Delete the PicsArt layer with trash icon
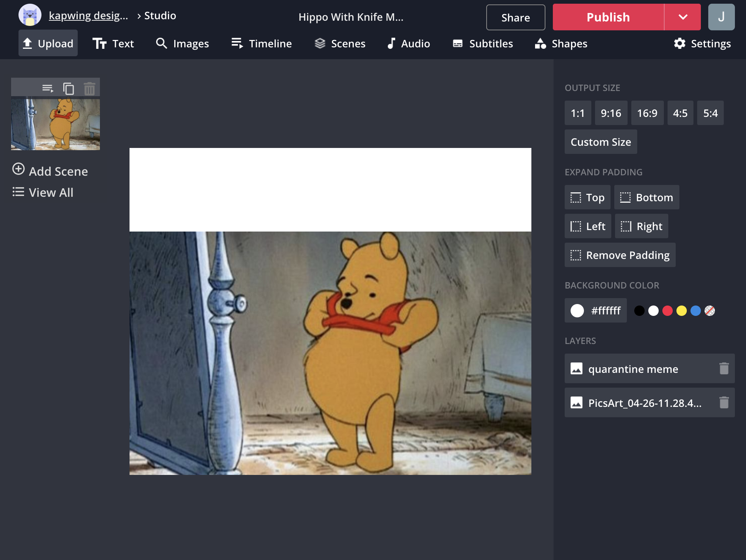This screenshot has height=560, width=746. pos(724,402)
